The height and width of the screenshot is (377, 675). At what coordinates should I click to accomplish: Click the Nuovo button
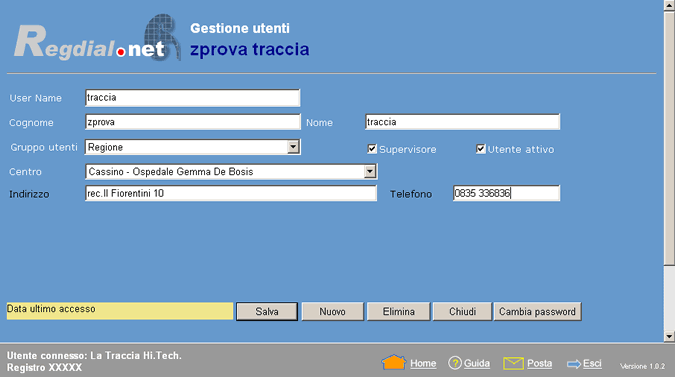coord(332,311)
